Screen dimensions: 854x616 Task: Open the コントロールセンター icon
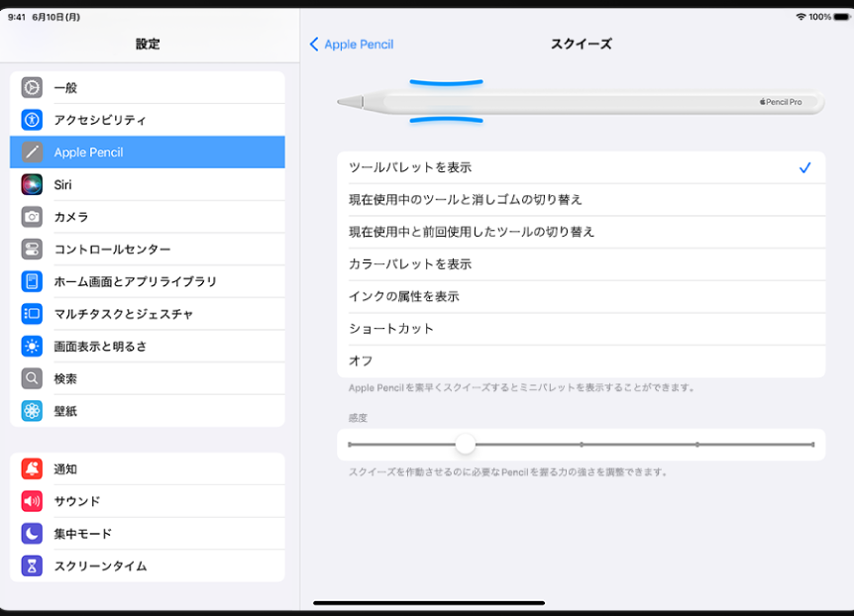(32, 249)
